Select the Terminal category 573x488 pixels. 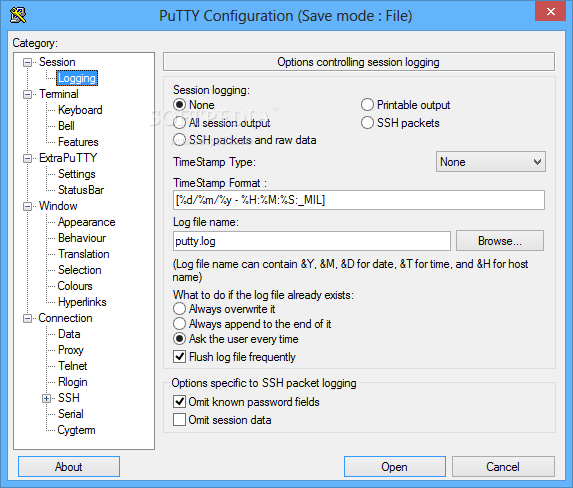(58, 94)
